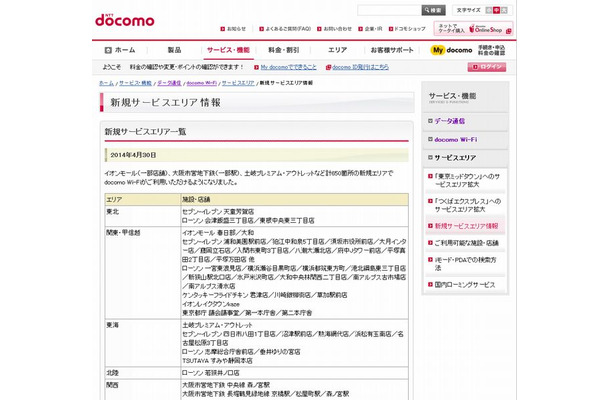Click the red bullet icon beside 国内ローミングサービス

(x=430, y=284)
